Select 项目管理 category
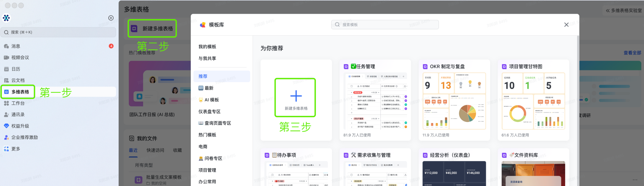644x186 pixels. tap(222, 170)
